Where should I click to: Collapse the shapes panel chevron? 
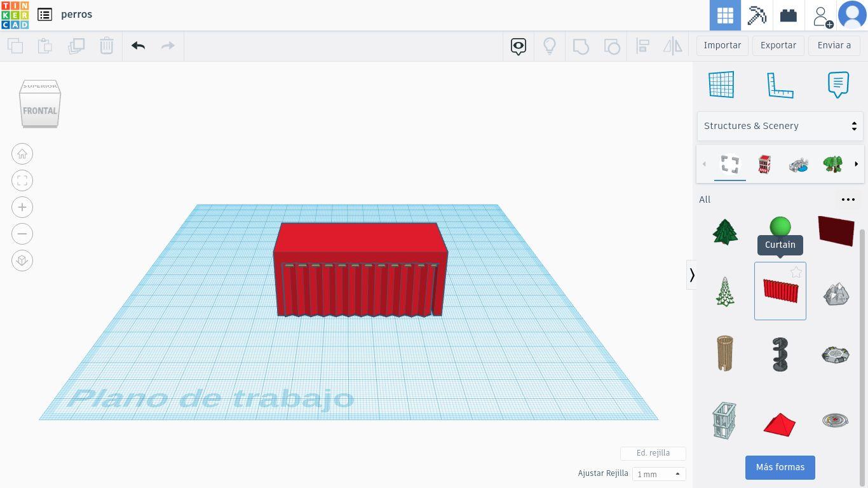tap(691, 274)
